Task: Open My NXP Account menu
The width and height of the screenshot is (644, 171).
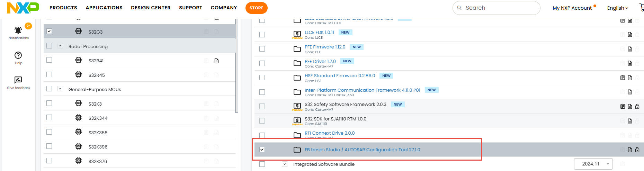Action: 572,8
